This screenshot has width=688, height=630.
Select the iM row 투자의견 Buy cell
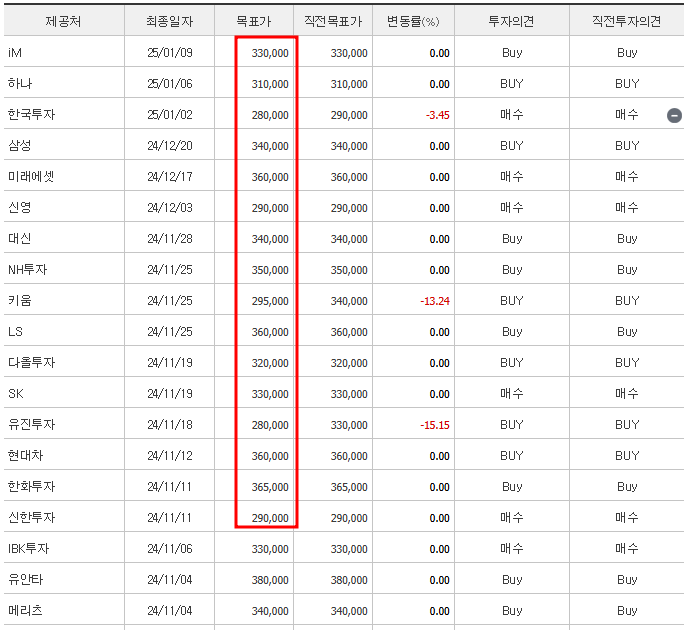point(512,53)
